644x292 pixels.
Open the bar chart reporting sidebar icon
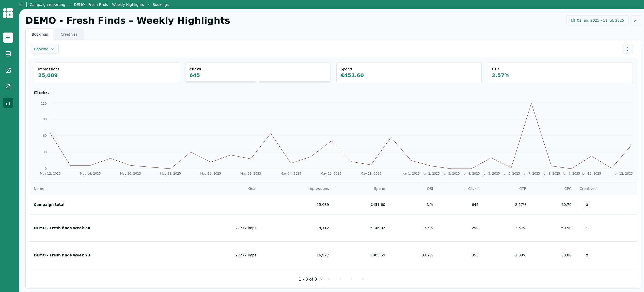[x=8, y=103]
